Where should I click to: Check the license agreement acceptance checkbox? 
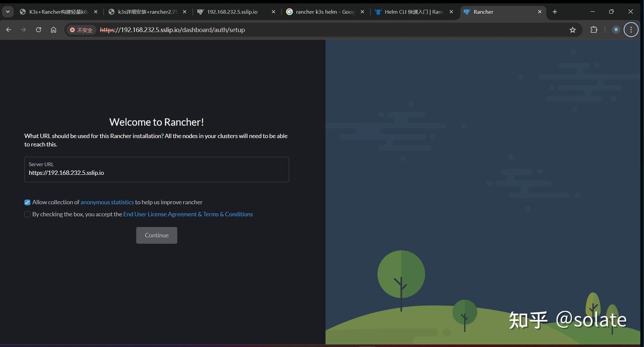[27, 214]
